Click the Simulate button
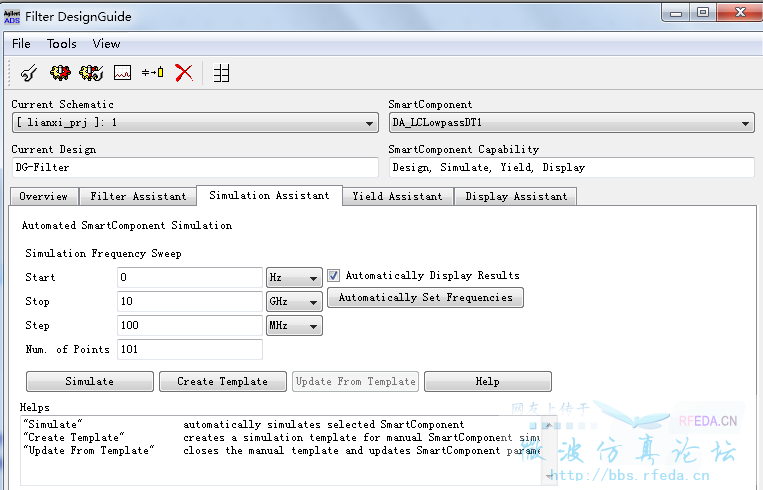Image resolution: width=763 pixels, height=490 pixels. coord(90,381)
